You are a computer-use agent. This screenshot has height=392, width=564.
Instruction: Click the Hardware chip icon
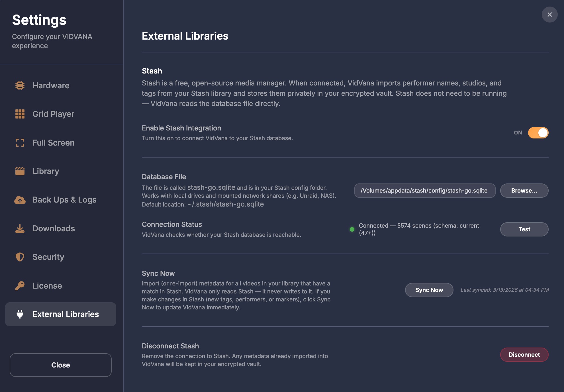click(x=20, y=85)
